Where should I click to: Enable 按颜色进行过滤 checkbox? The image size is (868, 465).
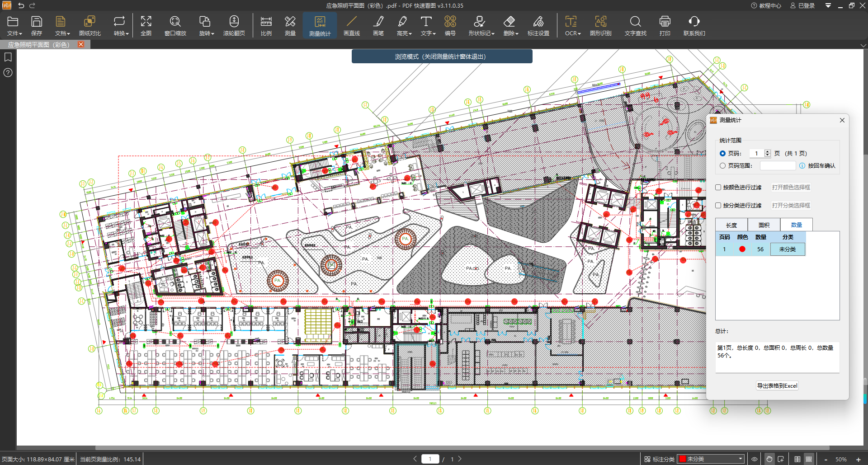coord(718,187)
